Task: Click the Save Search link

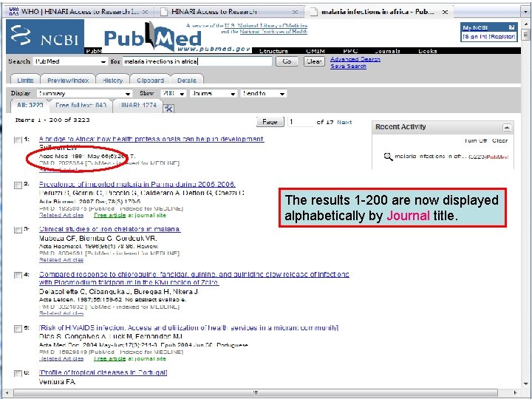Action: (x=348, y=66)
